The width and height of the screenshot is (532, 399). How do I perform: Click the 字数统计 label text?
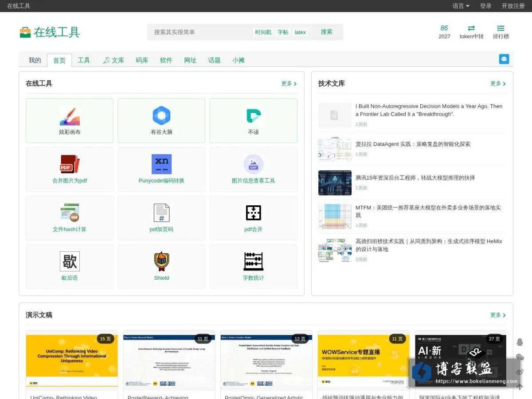tap(253, 278)
